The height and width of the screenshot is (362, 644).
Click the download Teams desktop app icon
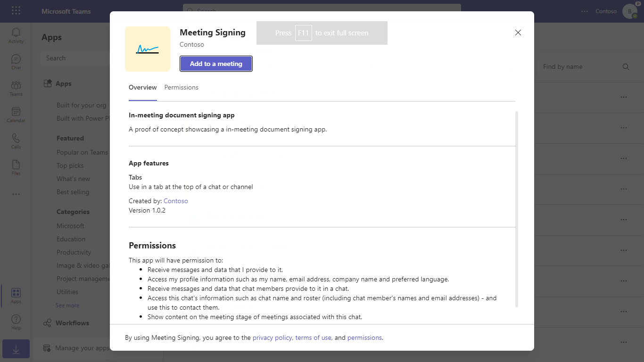coord(16,349)
